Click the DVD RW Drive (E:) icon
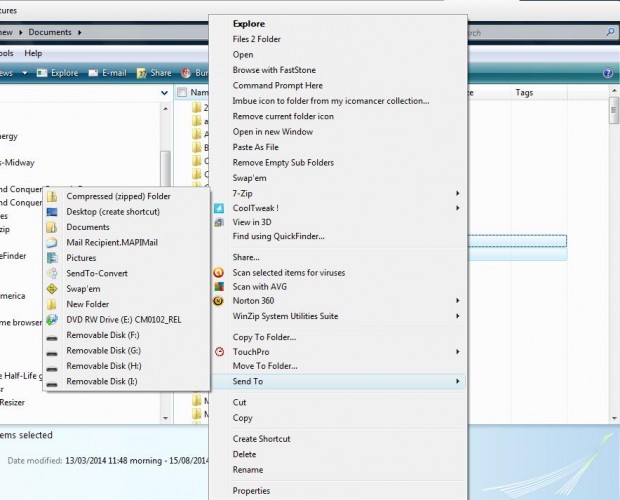The height and width of the screenshot is (500, 620). coord(52,320)
